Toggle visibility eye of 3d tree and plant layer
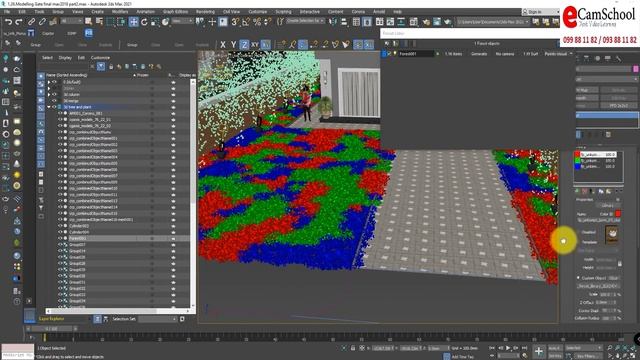 pyautogui.click(x=54, y=107)
